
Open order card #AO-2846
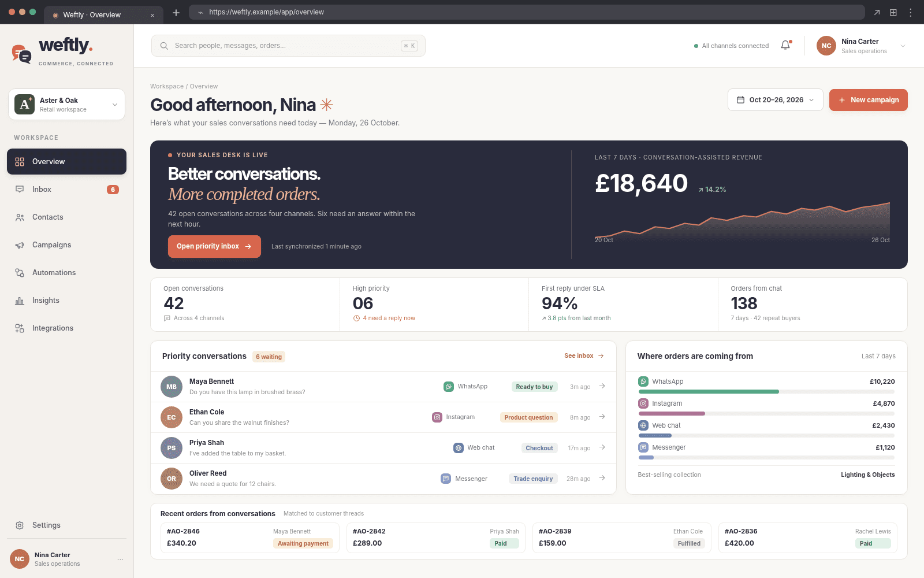250,538
